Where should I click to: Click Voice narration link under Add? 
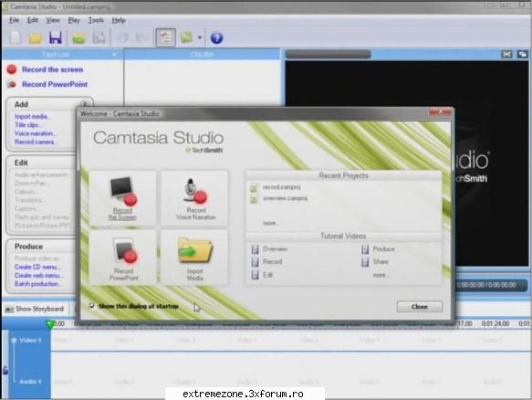click(x=36, y=133)
